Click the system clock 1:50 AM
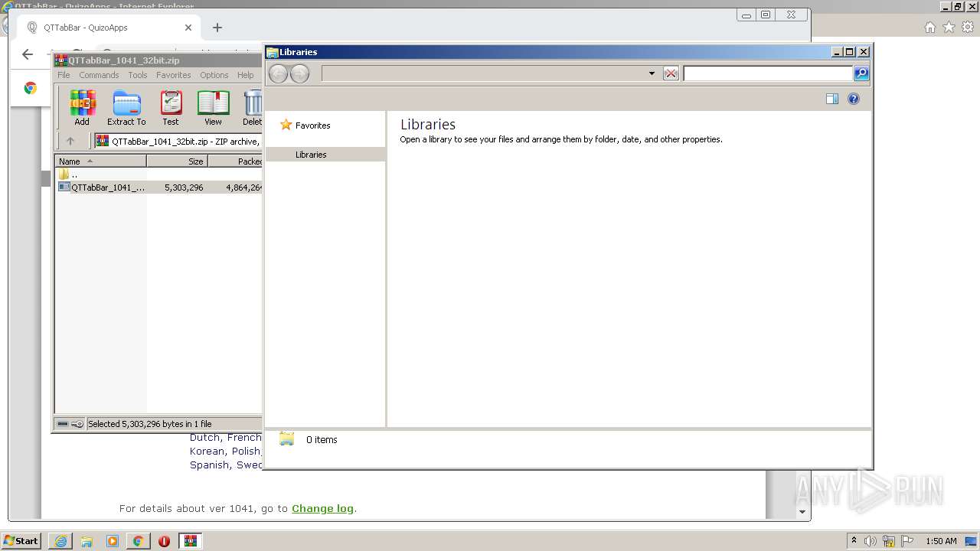The height and width of the screenshot is (551, 980). (941, 541)
